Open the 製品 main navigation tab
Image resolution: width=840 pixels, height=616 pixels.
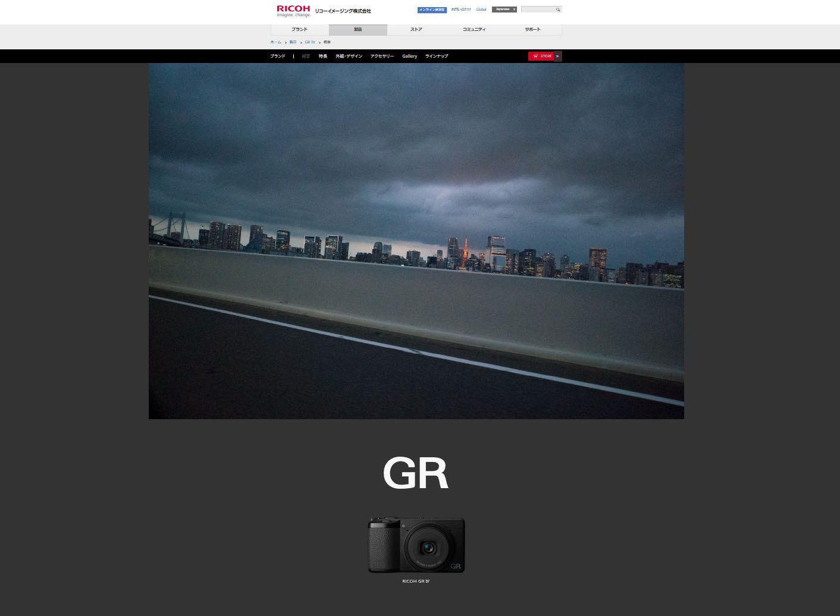coord(358,30)
